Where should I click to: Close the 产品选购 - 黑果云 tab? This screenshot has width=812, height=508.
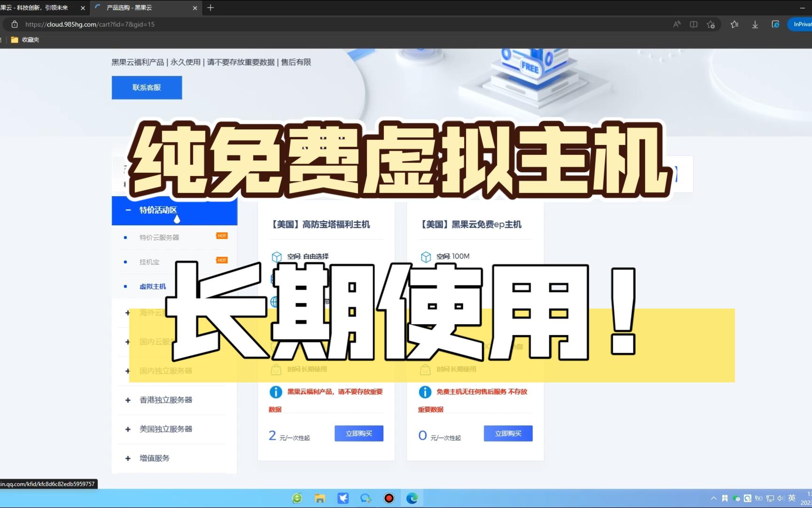[x=195, y=8]
